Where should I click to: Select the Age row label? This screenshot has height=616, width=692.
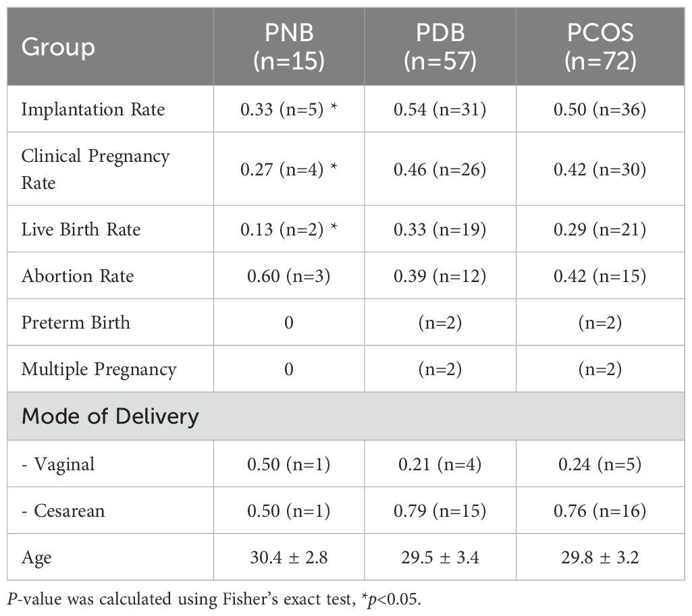(x=36, y=558)
